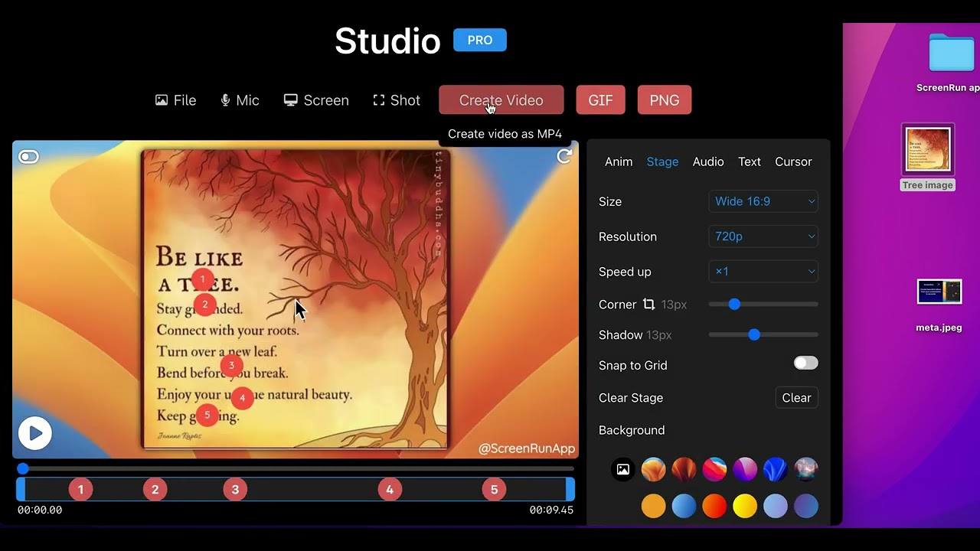Export the stage as PNG
This screenshot has width=980, height=551.
click(x=665, y=100)
